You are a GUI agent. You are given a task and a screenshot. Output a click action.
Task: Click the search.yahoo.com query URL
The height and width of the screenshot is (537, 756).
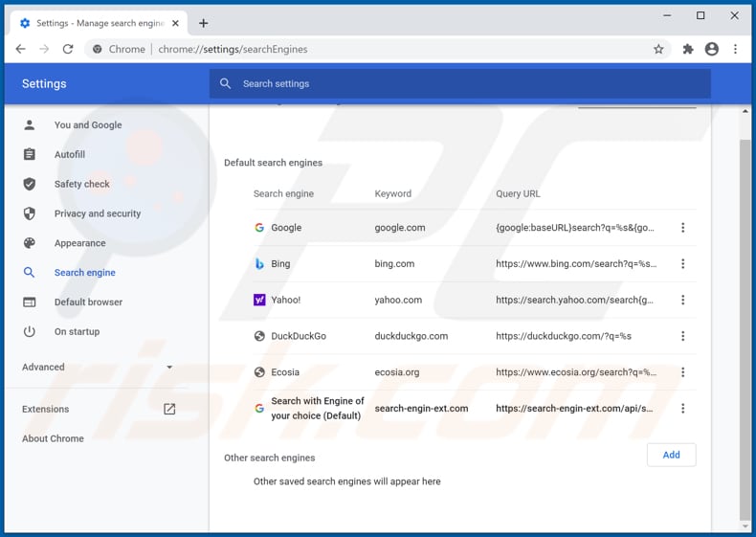[x=574, y=300]
